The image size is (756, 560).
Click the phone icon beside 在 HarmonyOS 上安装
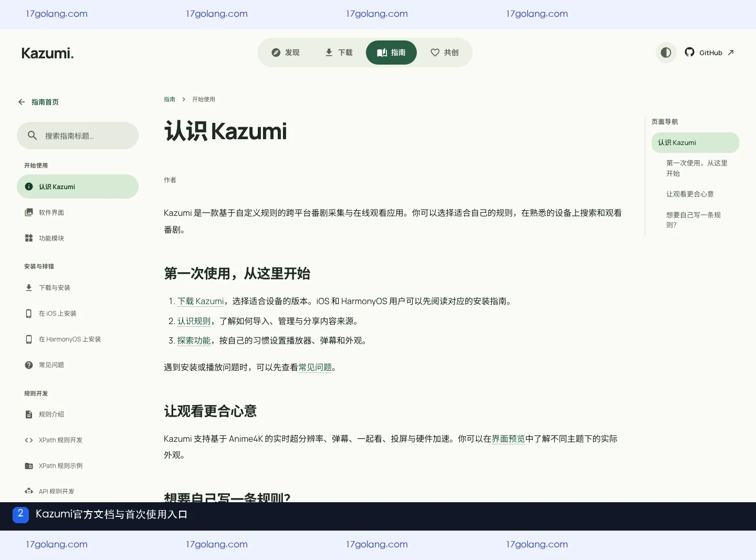pyautogui.click(x=29, y=339)
